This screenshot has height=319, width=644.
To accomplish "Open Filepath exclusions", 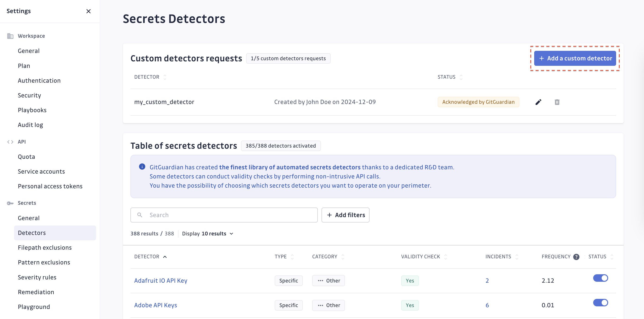I will (x=45, y=248).
